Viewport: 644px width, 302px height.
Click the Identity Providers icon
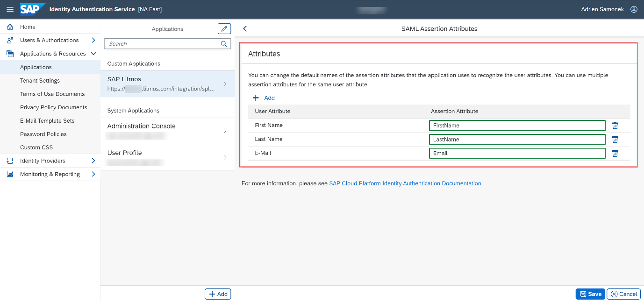coord(10,161)
